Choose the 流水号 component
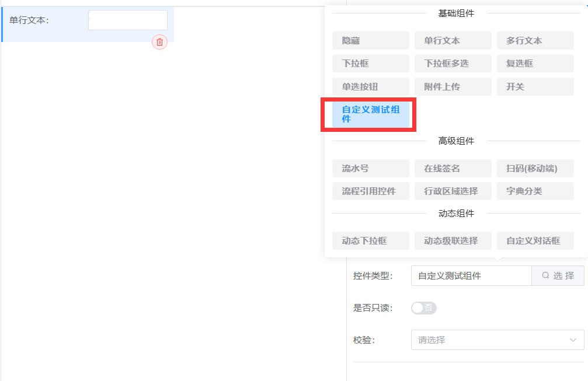Viewport: 588px width, 381px height. click(371, 168)
